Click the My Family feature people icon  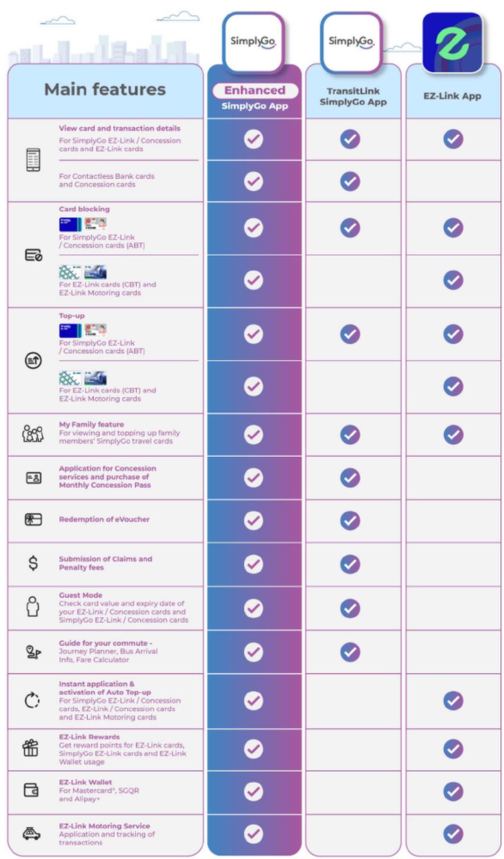click(x=33, y=433)
